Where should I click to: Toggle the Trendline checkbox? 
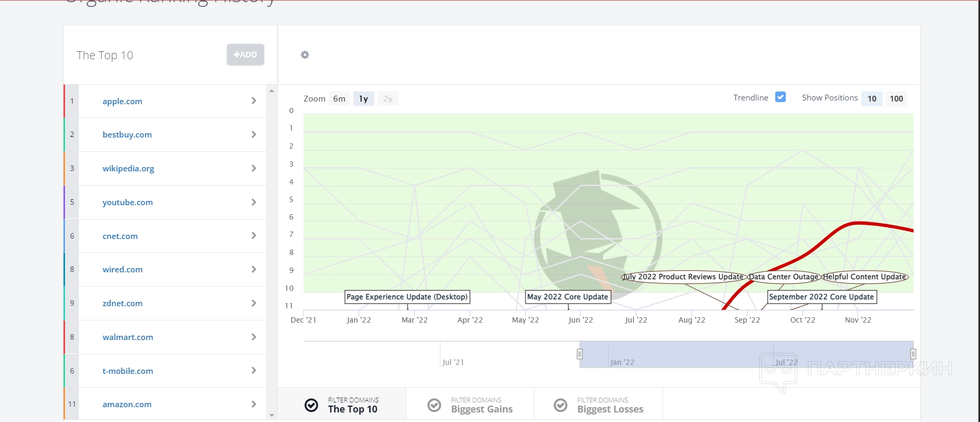coord(781,97)
